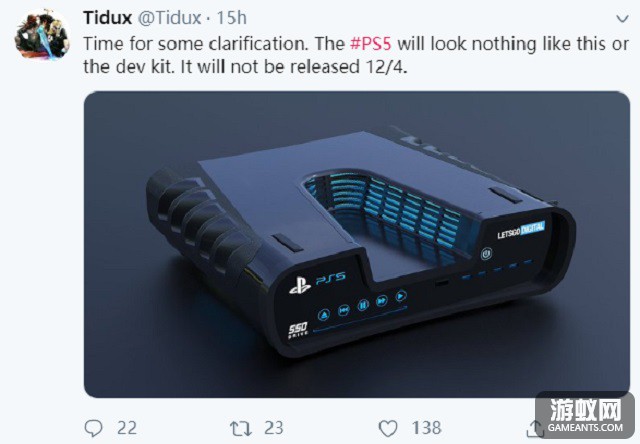Open the 15h timestamp link
Image resolution: width=640 pixels, height=444 pixels.
[x=231, y=18]
